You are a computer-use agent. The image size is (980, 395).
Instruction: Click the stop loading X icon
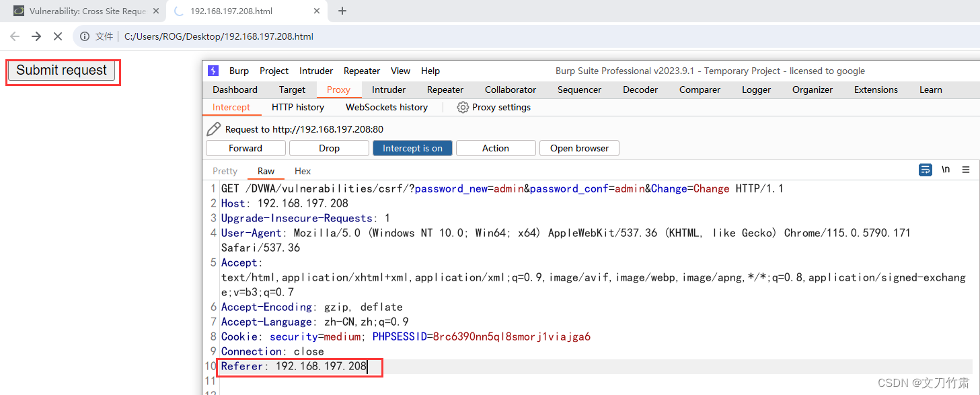pos(58,36)
